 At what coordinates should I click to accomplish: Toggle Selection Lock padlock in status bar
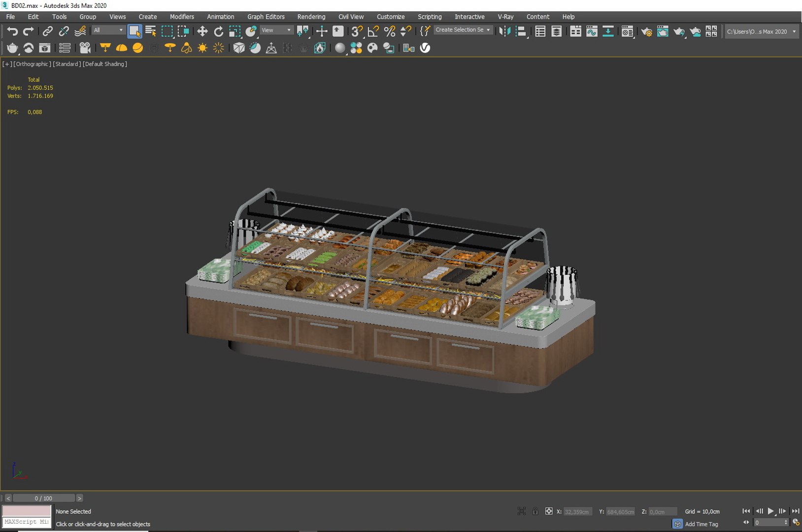(x=535, y=511)
